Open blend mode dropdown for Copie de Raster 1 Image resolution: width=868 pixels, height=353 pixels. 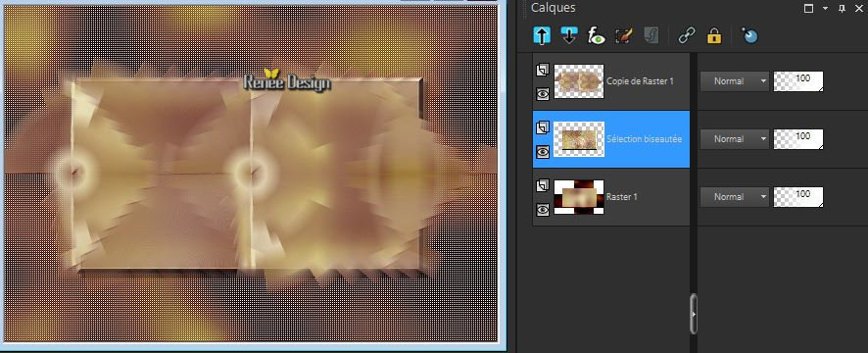tap(735, 81)
